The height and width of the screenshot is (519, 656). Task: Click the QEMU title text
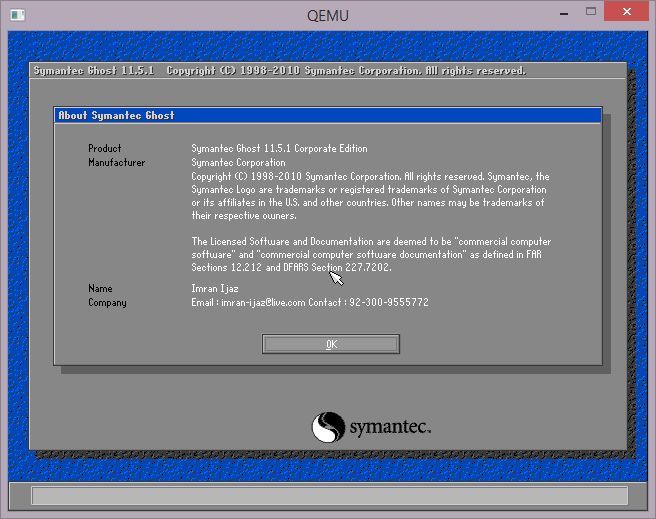point(328,14)
